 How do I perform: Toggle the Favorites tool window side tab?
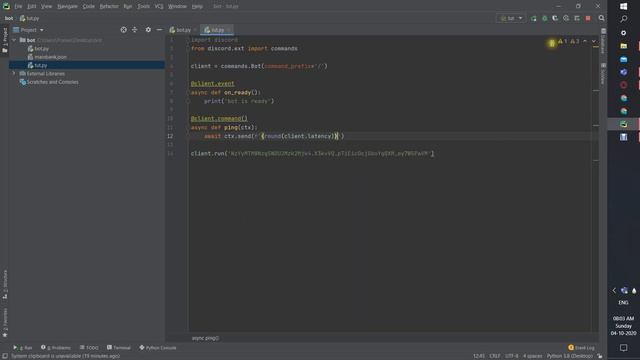5,322
